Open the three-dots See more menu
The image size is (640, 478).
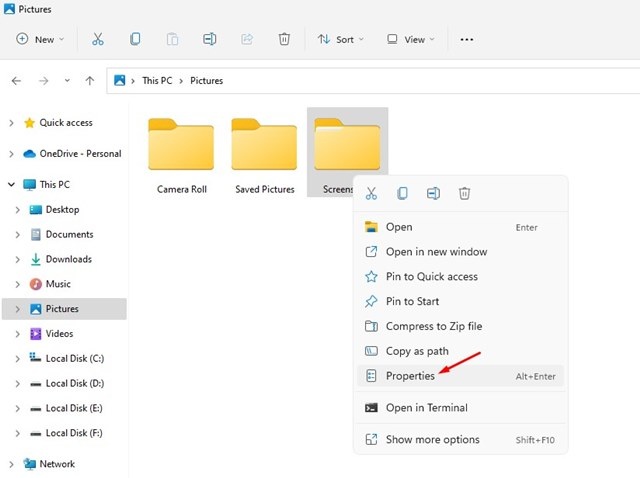click(467, 40)
